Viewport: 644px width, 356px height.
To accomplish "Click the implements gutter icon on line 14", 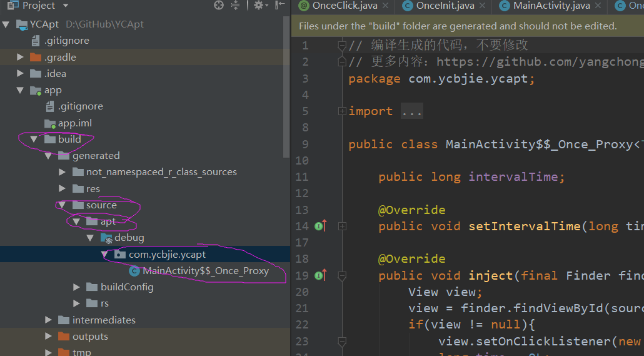I will (x=320, y=226).
